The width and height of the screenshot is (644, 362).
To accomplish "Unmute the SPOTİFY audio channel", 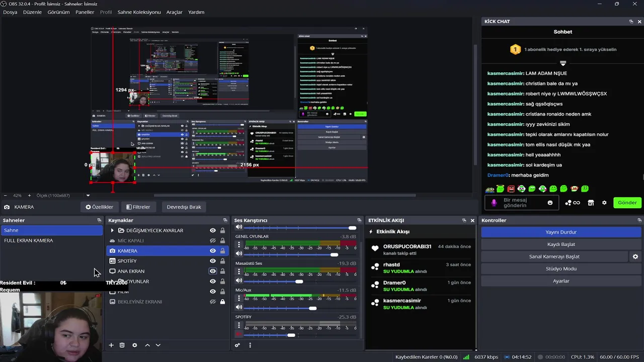I will point(239,335).
